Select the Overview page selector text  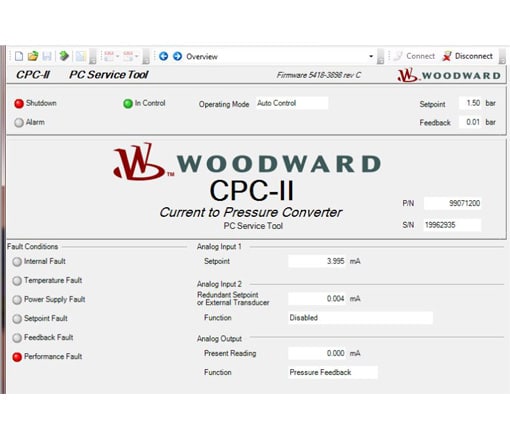(202, 56)
